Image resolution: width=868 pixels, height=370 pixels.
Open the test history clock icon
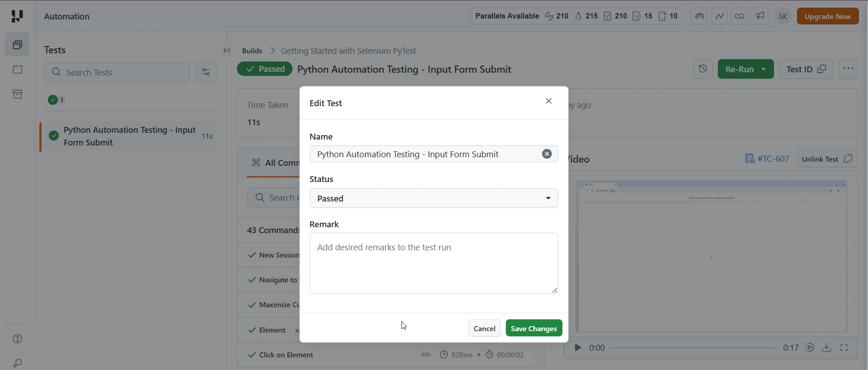tap(703, 69)
